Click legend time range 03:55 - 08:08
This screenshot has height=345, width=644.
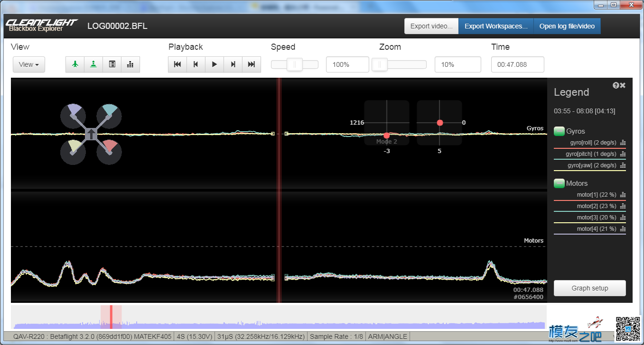[585, 111]
